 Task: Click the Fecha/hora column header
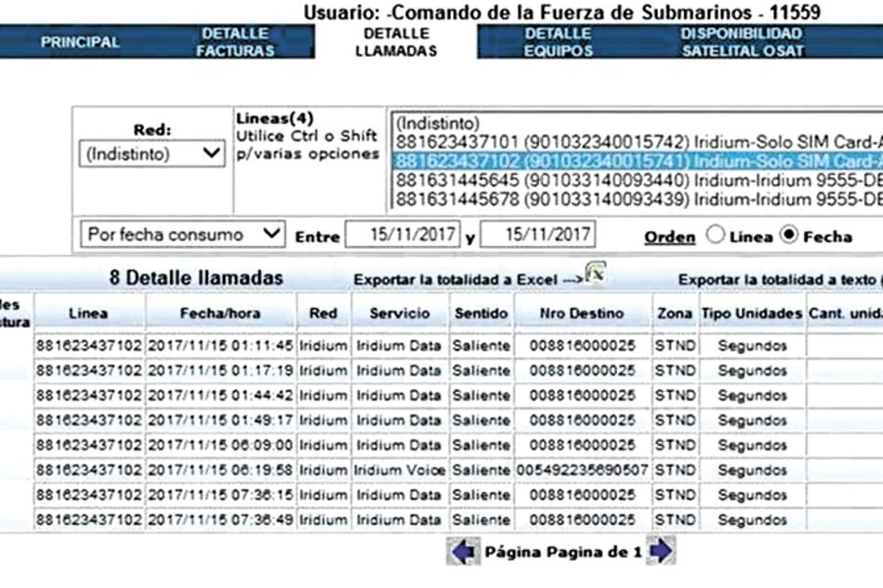(x=220, y=314)
